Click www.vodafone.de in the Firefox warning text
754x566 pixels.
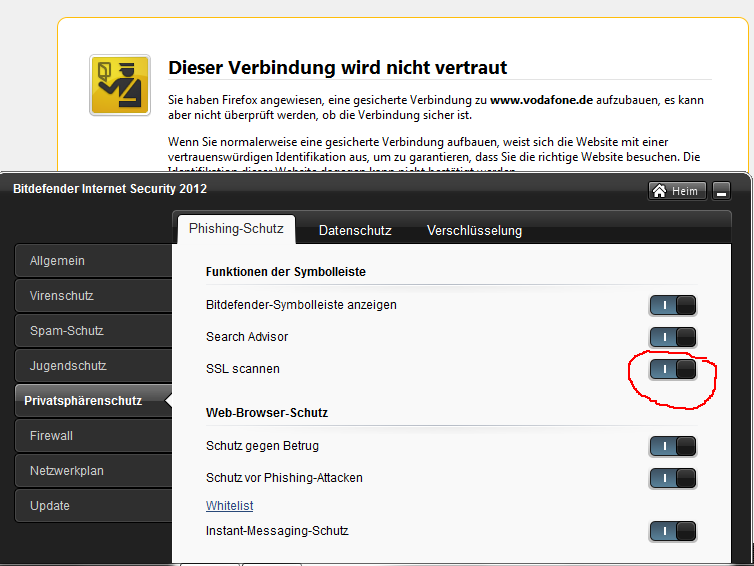[x=541, y=100]
